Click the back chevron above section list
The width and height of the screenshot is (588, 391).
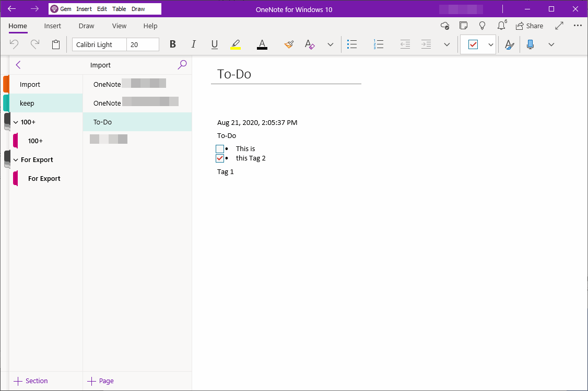18,65
